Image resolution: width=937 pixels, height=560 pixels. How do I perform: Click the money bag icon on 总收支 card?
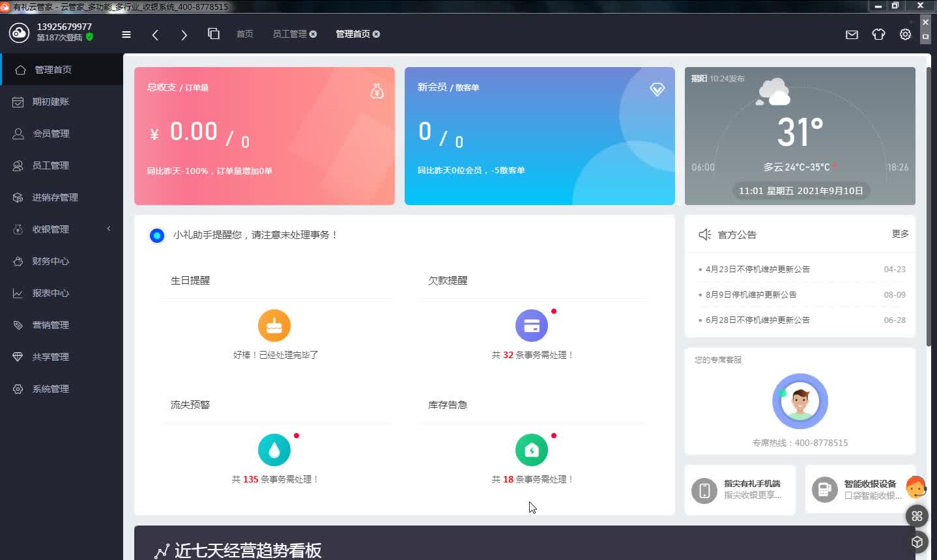[377, 91]
